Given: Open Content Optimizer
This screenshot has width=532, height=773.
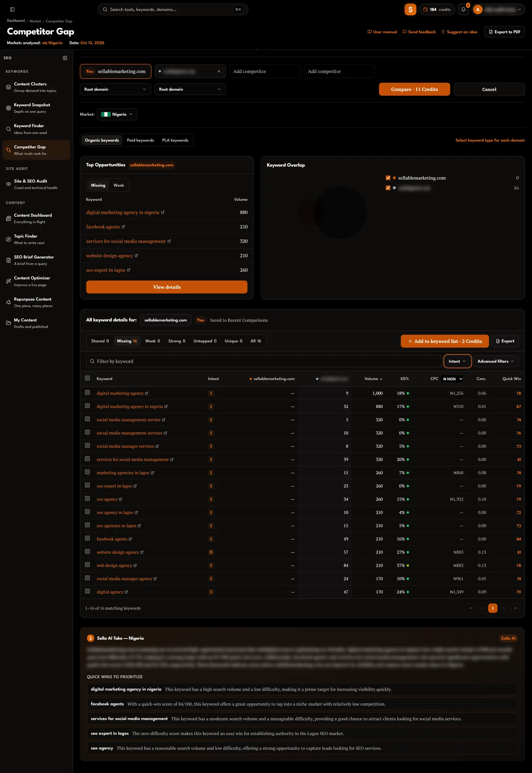Looking at the screenshot, I should click(36, 281).
